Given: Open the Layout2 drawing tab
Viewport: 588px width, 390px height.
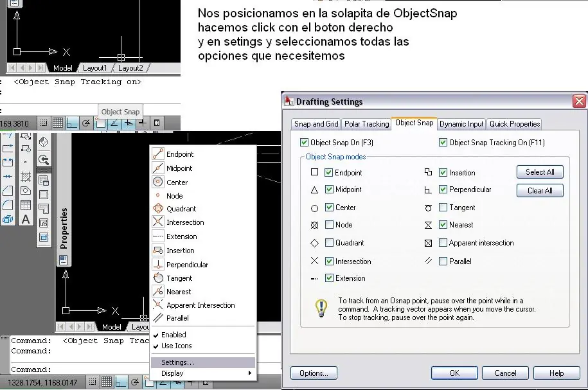Looking at the screenshot, I should (130, 68).
